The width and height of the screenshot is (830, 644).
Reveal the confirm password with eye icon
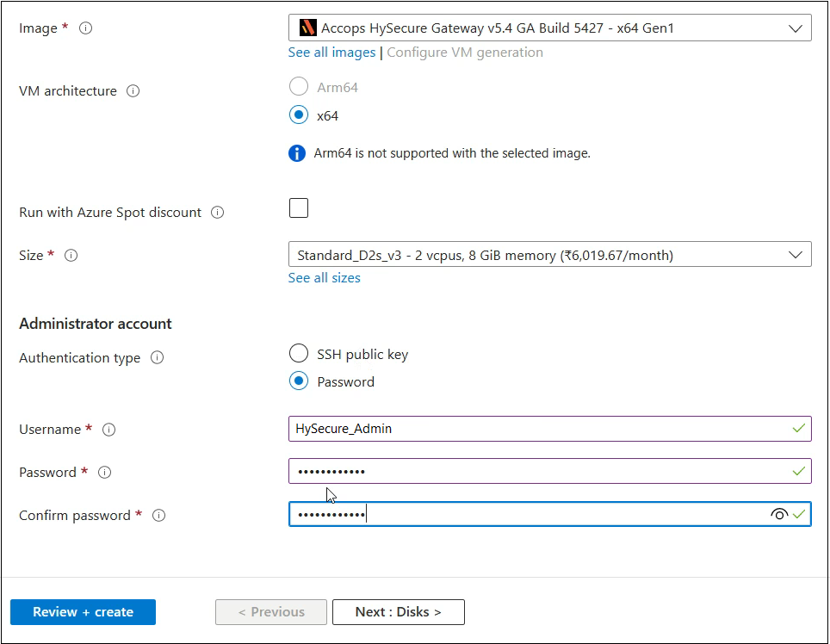coord(779,514)
